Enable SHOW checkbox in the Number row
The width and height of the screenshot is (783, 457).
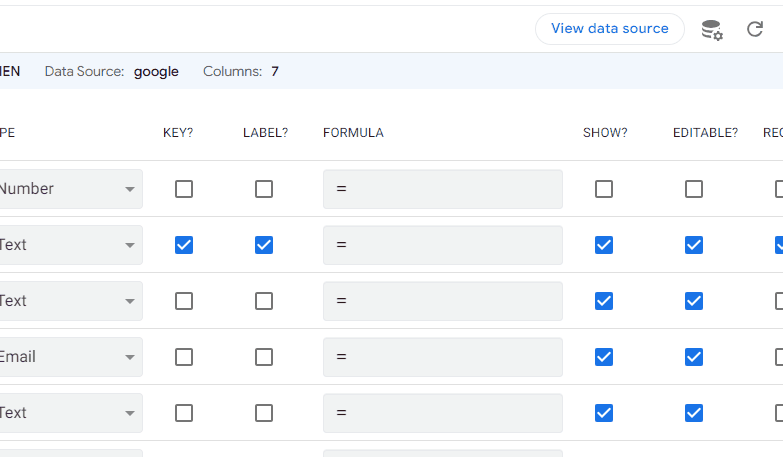(x=604, y=189)
